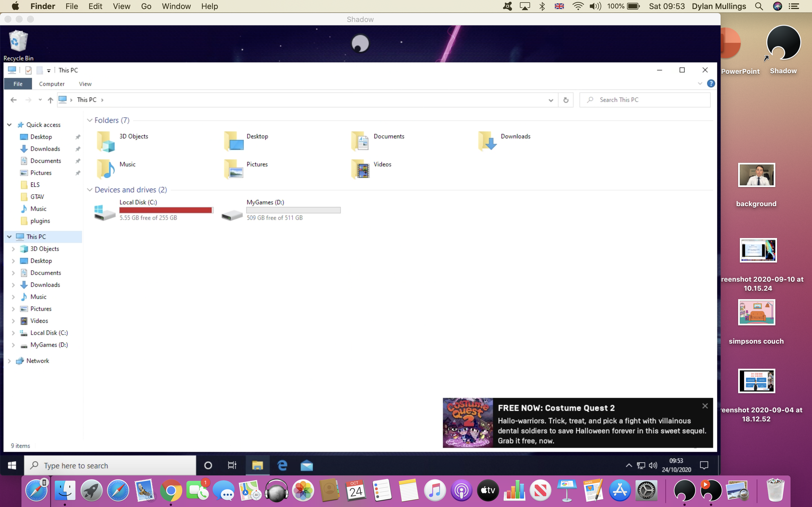Click the Refresh icon beside address bar
This screenshot has width=812, height=507.
click(566, 100)
